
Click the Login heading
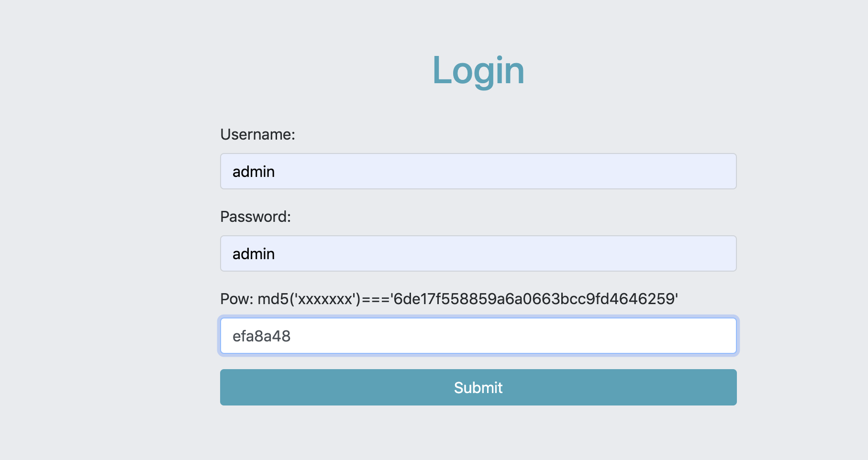[478, 70]
